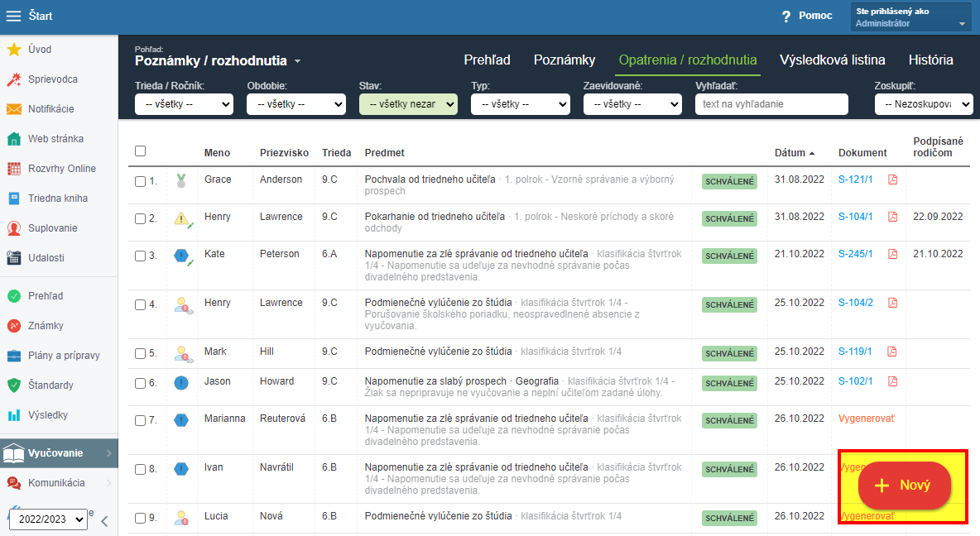Viewport: 980px width, 536px height.
Task: Open the Zoskupiť grouping dropdown
Action: (924, 104)
